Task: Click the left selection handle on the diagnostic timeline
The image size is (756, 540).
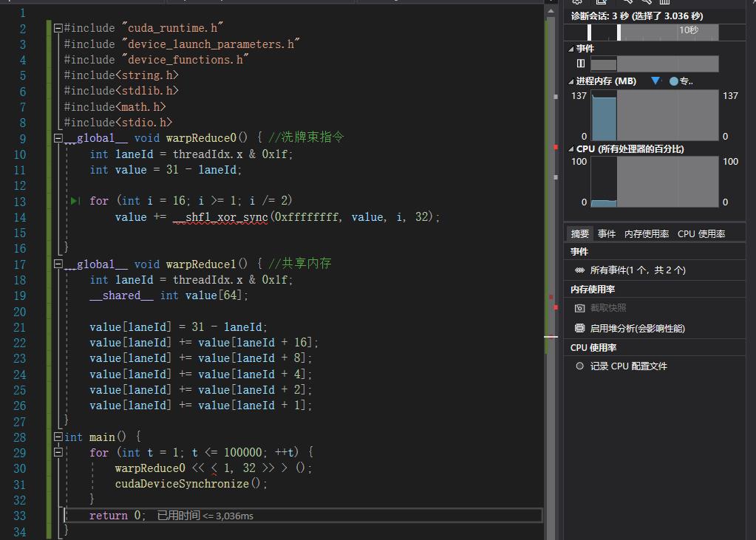Action: 589,33
